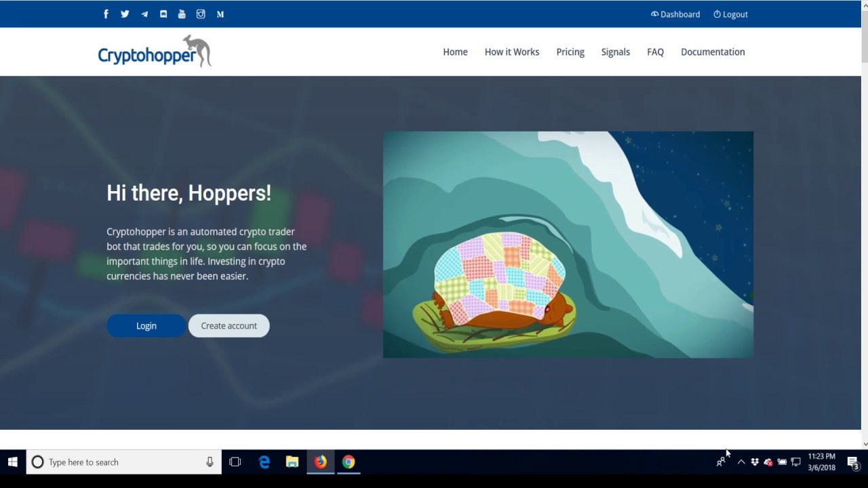Launch Microsoft Edge from taskbar
This screenshot has width=868, height=488.
click(264, 462)
